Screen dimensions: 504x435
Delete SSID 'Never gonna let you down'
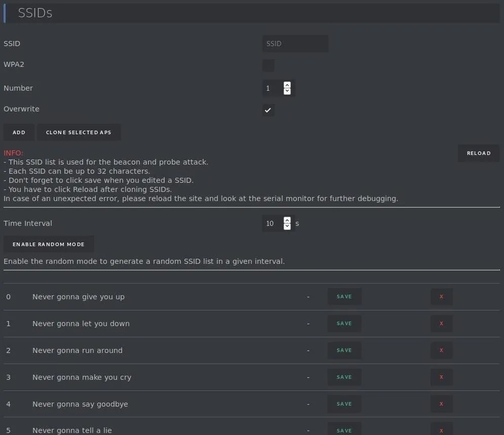(441, 324)
